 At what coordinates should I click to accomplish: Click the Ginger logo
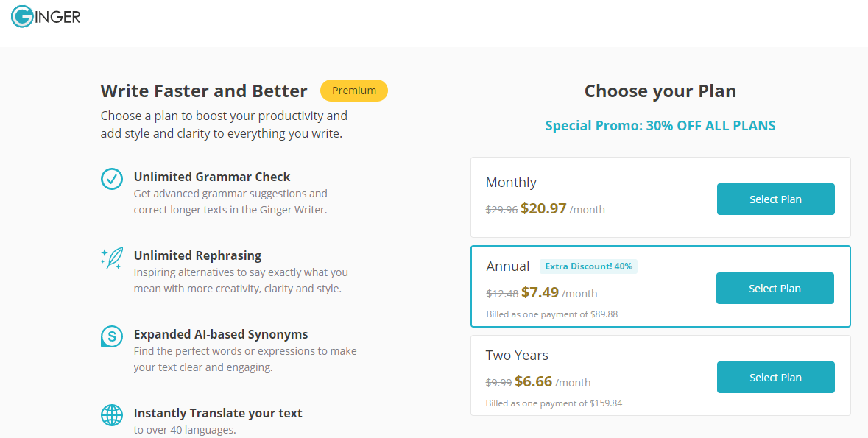(x=46, y=17)
